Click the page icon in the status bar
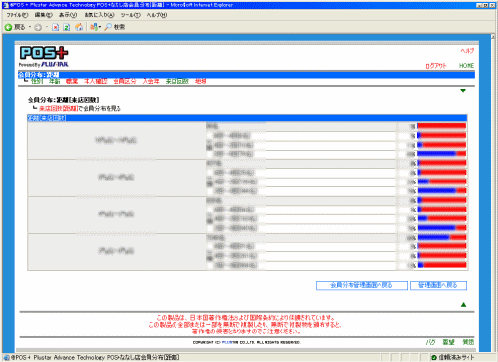 click(6, 357)
